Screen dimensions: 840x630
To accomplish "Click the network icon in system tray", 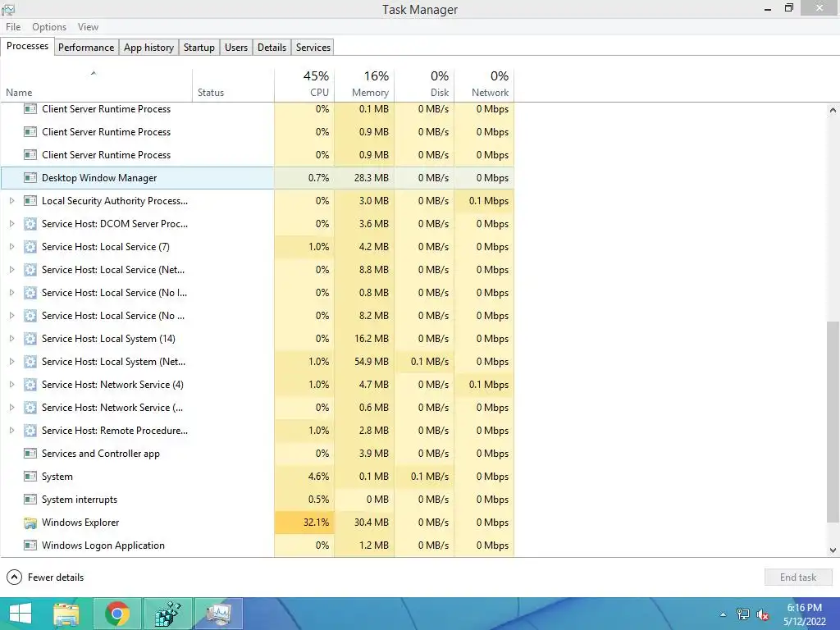I will pos(743,614).
